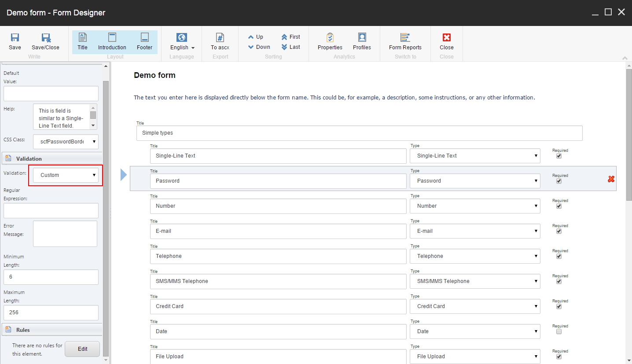Screen dimensions: 632x364
Task: Open Type dropdown showing Password
Action: [x=475, y=181]
